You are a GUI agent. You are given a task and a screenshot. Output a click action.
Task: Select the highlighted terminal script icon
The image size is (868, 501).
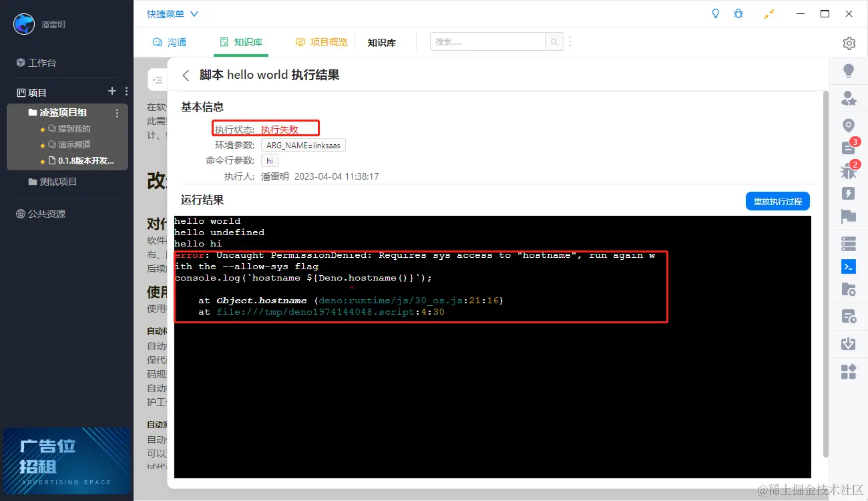click(849, 267)
